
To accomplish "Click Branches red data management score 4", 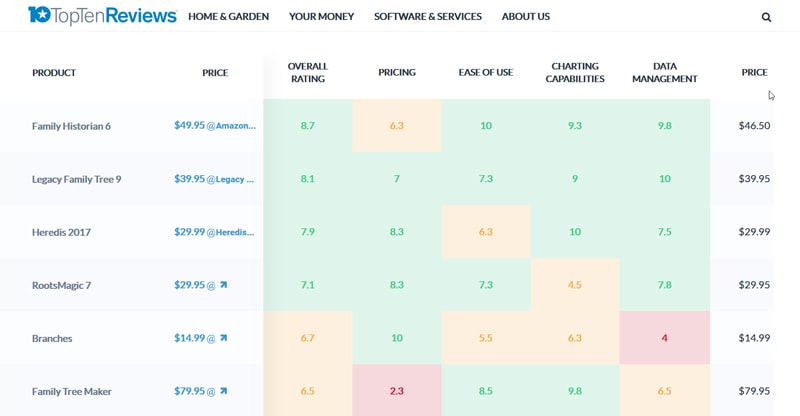I will [664, 338].
